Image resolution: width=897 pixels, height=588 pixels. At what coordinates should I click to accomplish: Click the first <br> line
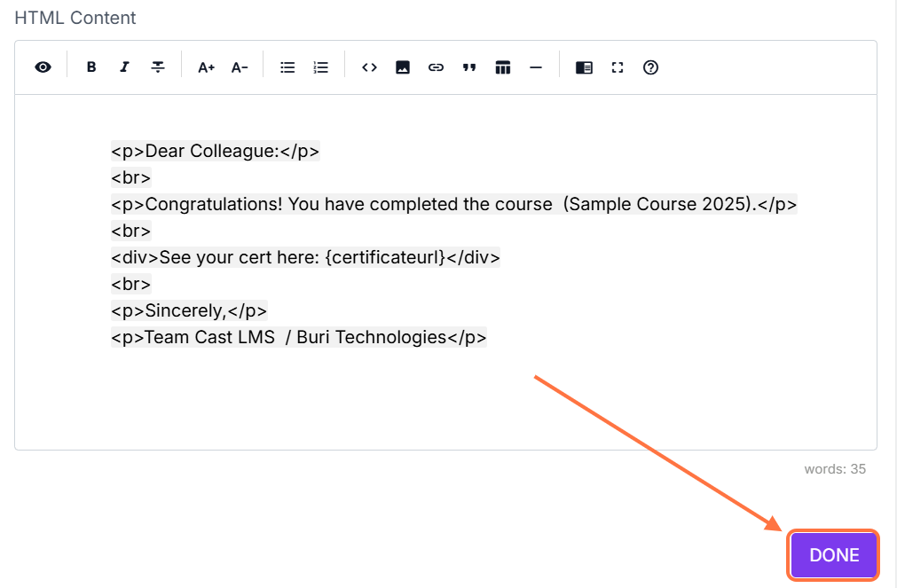click(x=131, y=178)
